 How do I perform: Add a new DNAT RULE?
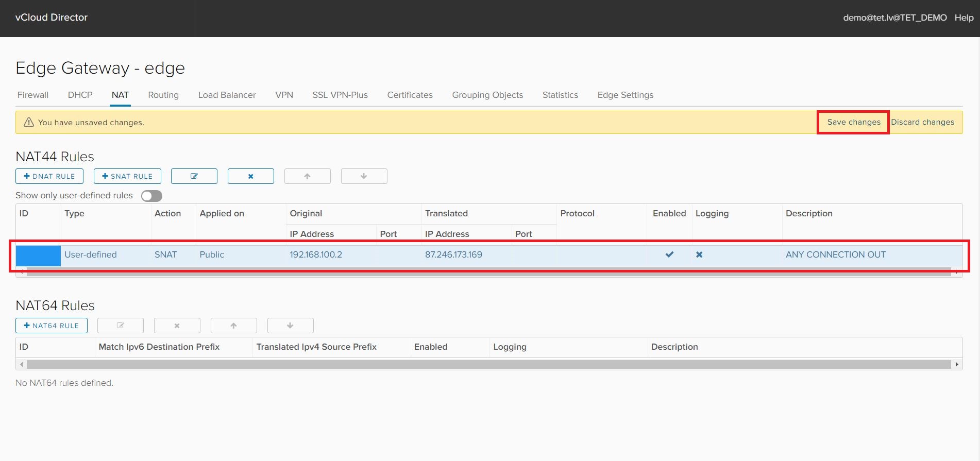[49, 176]
